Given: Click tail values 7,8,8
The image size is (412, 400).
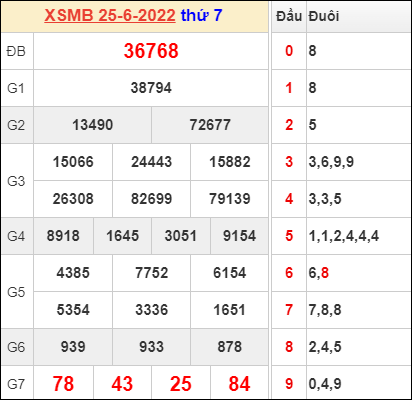Looking at the screenshot, I should coord(325,310).
